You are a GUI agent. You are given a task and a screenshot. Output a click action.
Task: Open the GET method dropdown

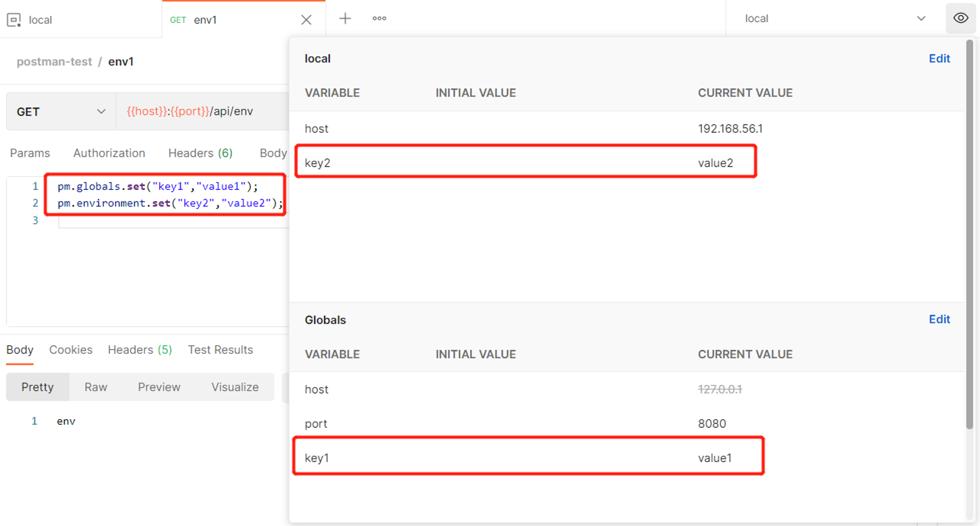(61, 112)
